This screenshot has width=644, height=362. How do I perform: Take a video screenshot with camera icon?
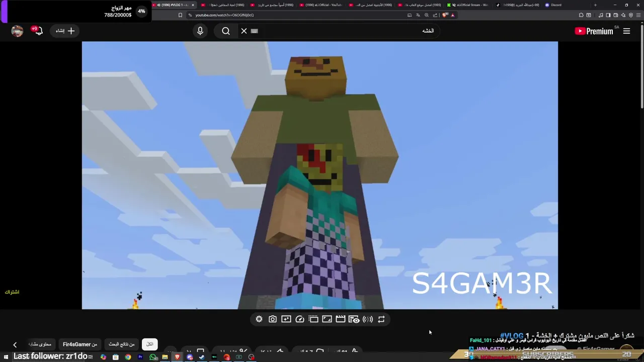point(273,319)
